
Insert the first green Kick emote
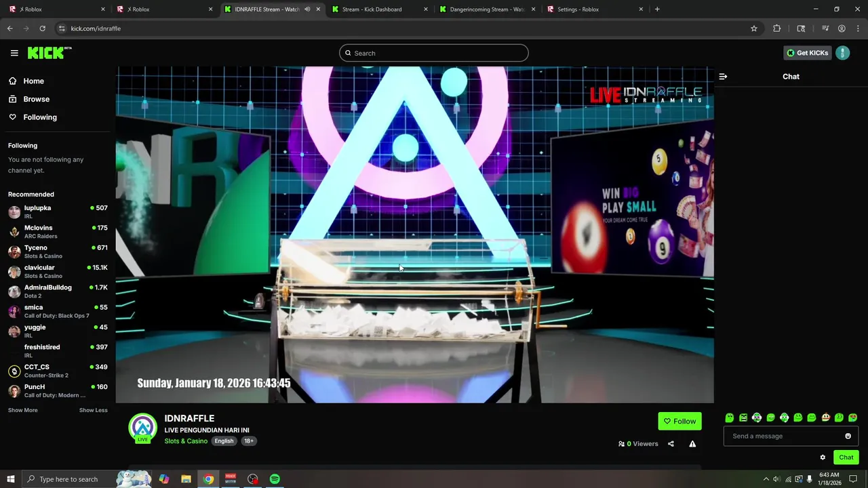click(730, 418)
